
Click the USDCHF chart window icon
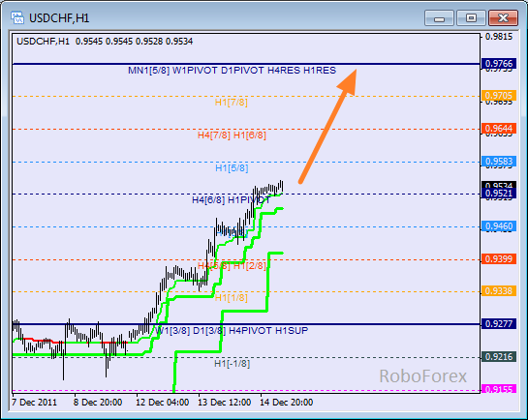17,17
